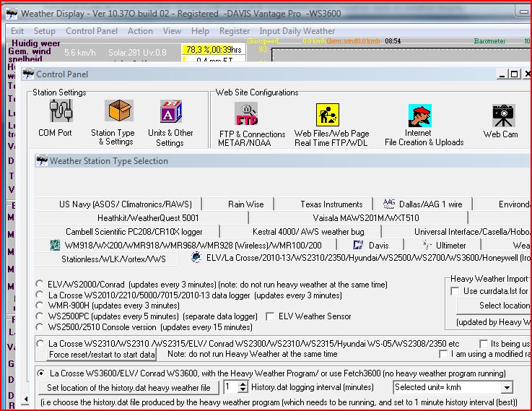Open Input Daily Weather menu
This screenshot has width=532, height=411.
click(297, 31)
